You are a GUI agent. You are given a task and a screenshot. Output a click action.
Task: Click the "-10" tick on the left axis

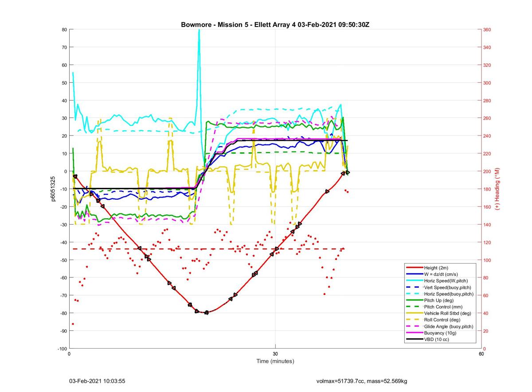click(63, 189)
